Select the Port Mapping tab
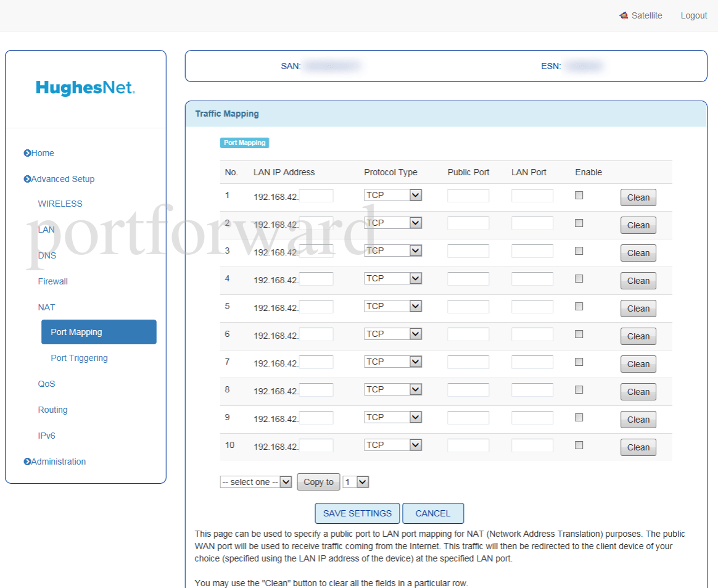Screen dimensions: 718x588 pos(244,143)
